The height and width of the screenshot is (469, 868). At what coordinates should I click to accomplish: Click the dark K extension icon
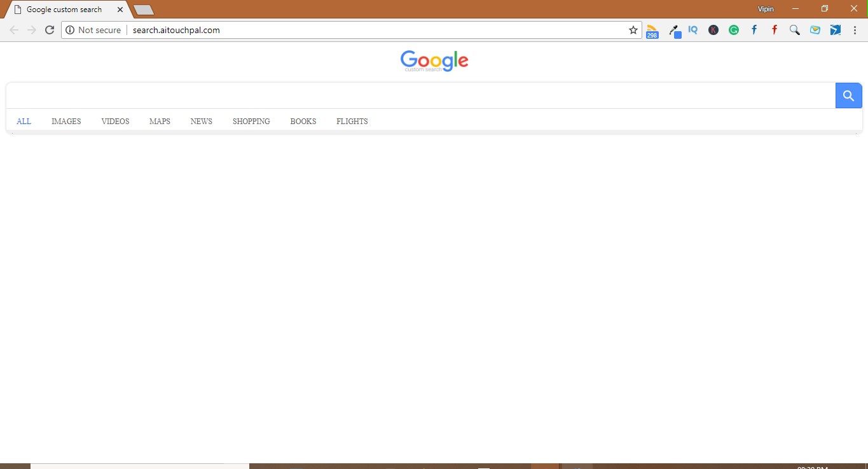[x=713, y=30]
